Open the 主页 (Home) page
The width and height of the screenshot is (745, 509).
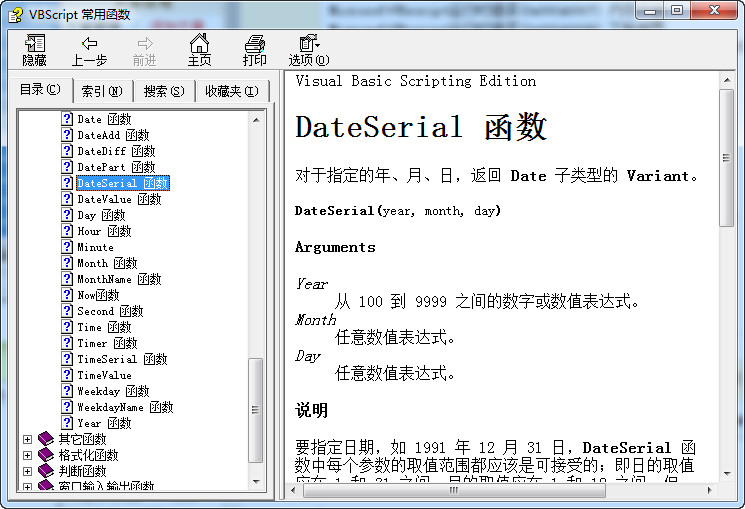pos(200,50)
